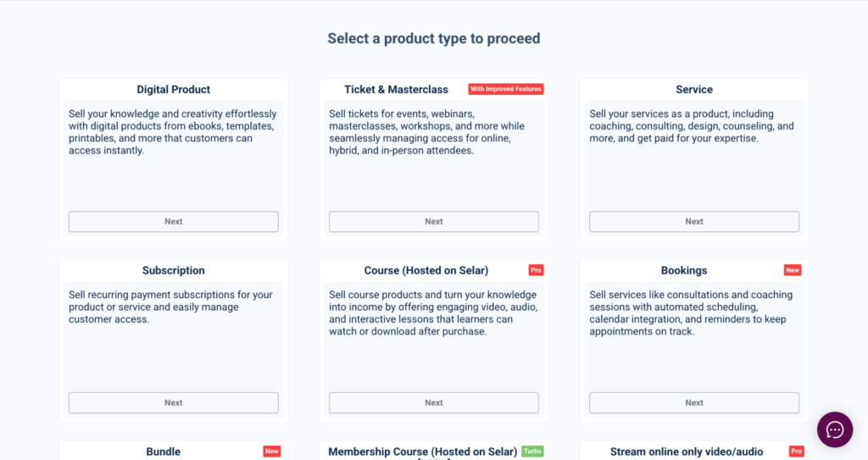This screenshot has width=868, height=460.
Task: Select the Service card heading
Action: click(693, 90)
